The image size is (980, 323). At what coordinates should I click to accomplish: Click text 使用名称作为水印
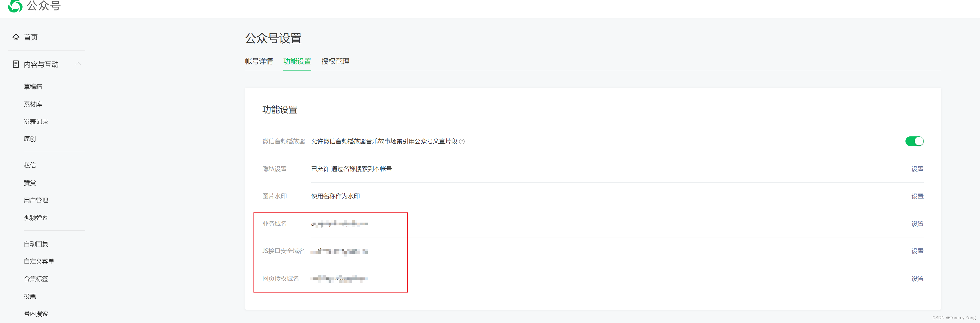(336, 196)
